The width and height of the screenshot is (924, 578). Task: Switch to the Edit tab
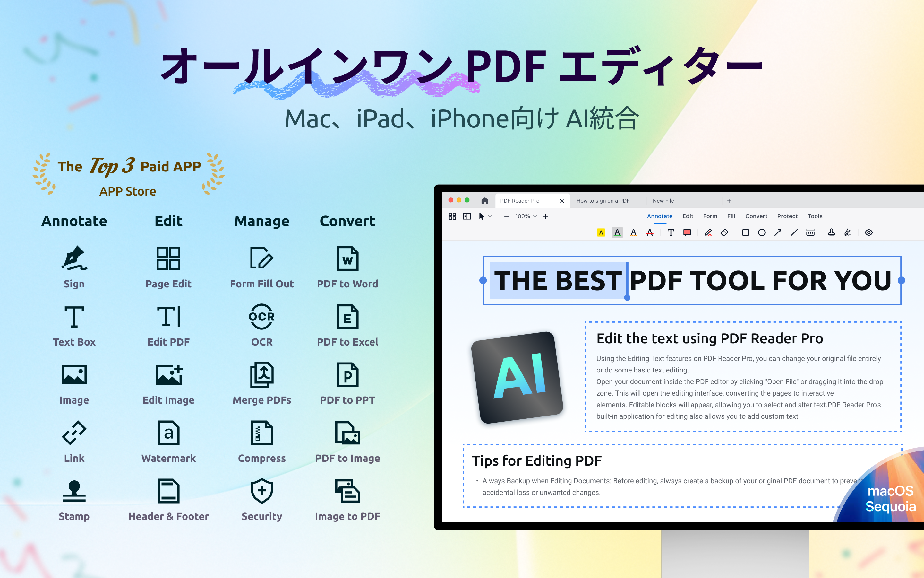click(x=688, y=216)
